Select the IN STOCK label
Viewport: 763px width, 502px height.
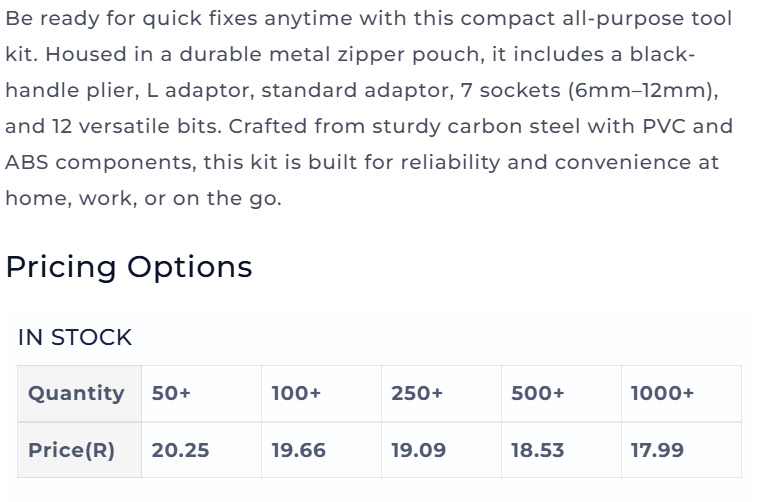75,338
